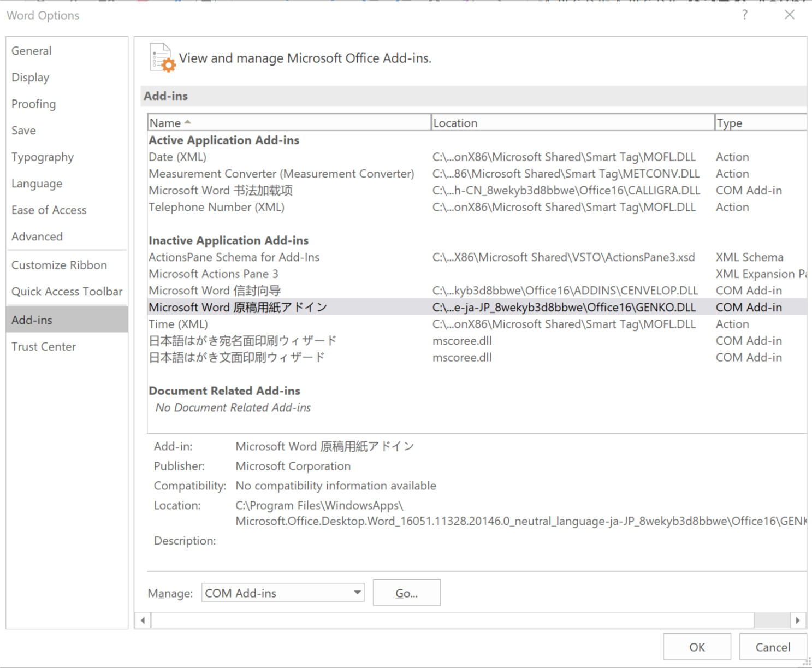Select the Microsoft Word 原稿用紙アドイン row
The image size is (812, 668).
point(477,308)
